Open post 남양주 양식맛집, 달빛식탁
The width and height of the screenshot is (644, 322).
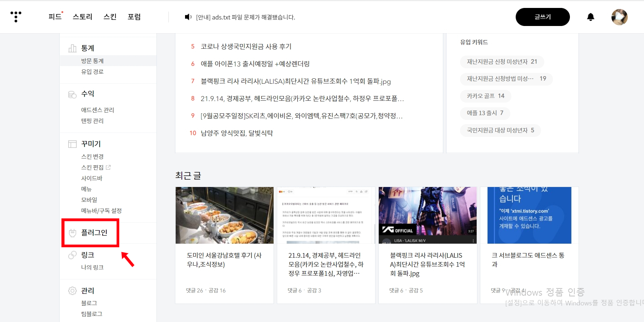pos(237,133)
